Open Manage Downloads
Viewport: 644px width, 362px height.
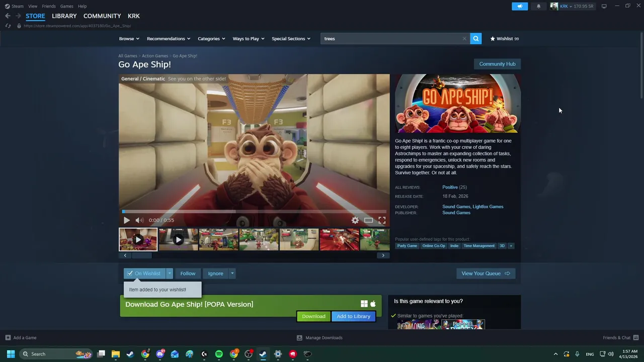point(319,338)
